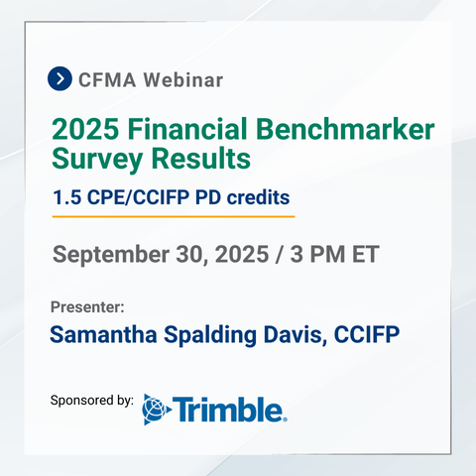The height and width of the screenshot is (476, 476).
Task: Click the Trimble globe logo icon
Action: (157, 410)
